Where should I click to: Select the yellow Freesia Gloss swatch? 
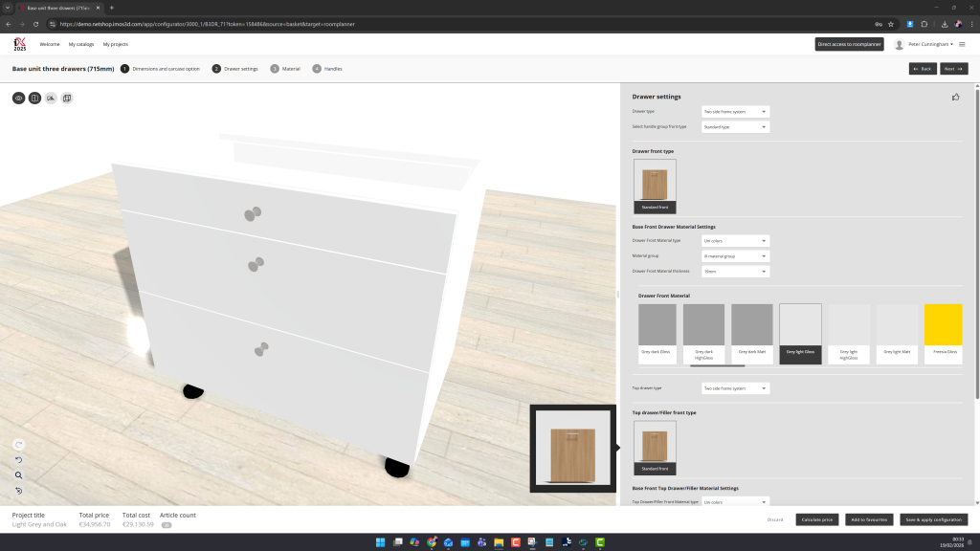[x=944, y=331]
